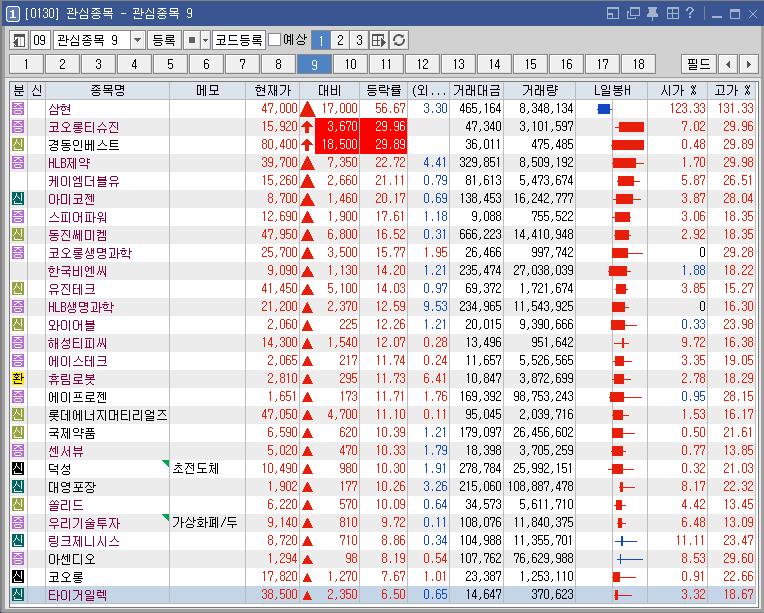
Task: Select page toggle 2 in toolbar
Action: pyautogui.click(x=340, y=40)
